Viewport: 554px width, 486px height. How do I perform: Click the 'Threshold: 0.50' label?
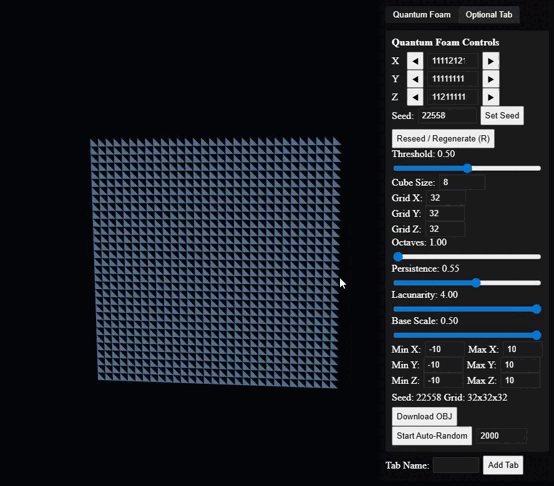coord(423,154)
